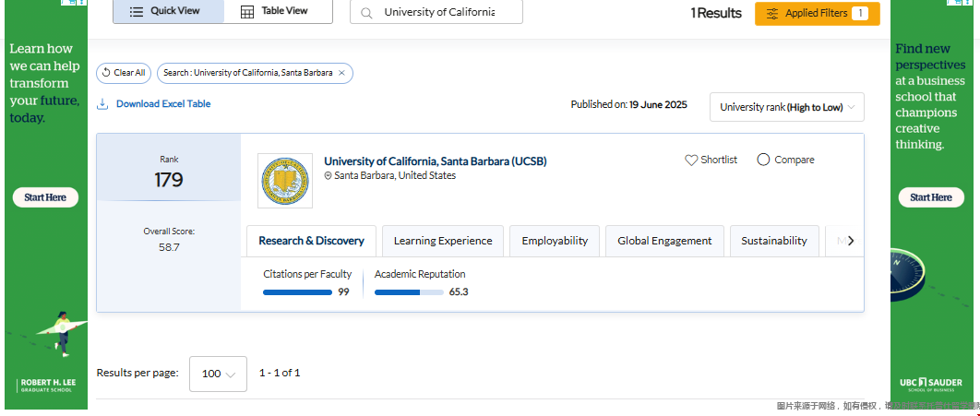Screen dimensions: 980x416
Task: Select the Employability tab
Action: coord(555,241)
